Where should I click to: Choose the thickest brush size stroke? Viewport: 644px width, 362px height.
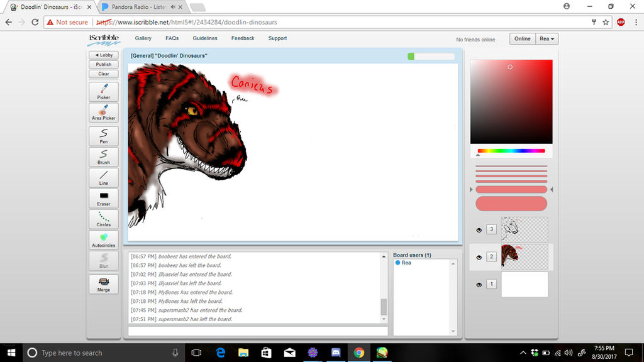click(511, 204)
